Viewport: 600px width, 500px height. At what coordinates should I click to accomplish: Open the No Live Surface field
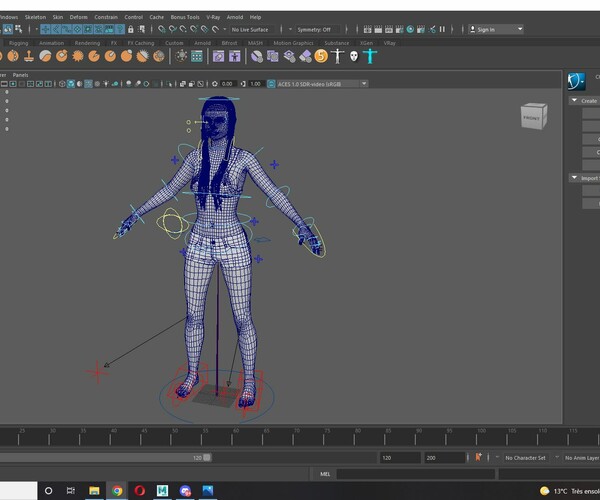click(x=253, y=29)
